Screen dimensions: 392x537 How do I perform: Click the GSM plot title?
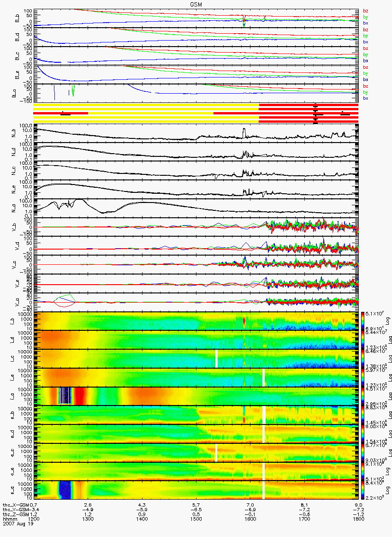coord(197,4)
